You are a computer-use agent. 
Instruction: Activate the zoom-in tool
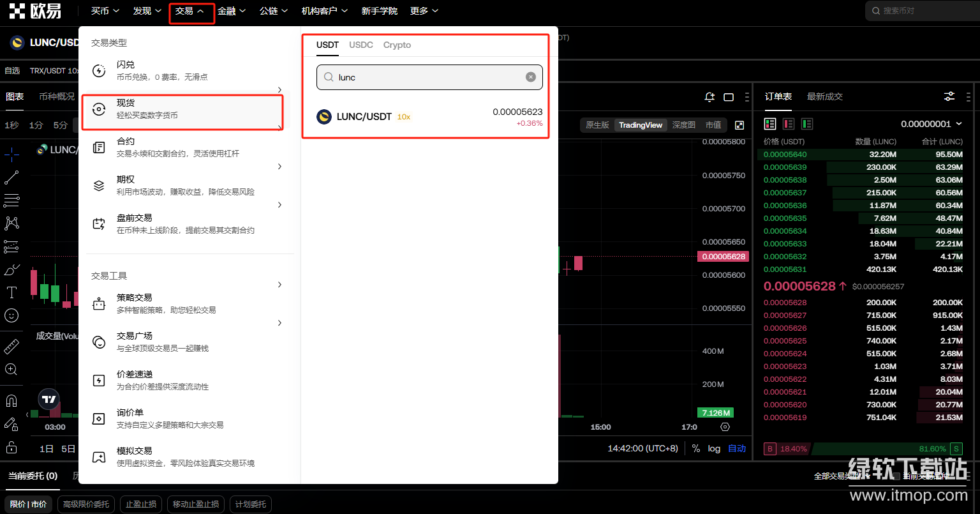click(x=11, y=369)
